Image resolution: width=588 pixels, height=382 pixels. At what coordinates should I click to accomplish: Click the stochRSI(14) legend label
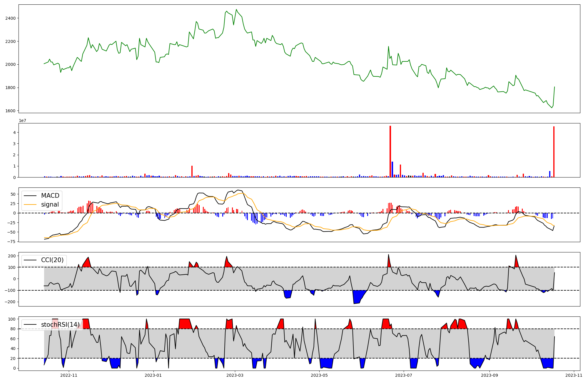(60, 325)
